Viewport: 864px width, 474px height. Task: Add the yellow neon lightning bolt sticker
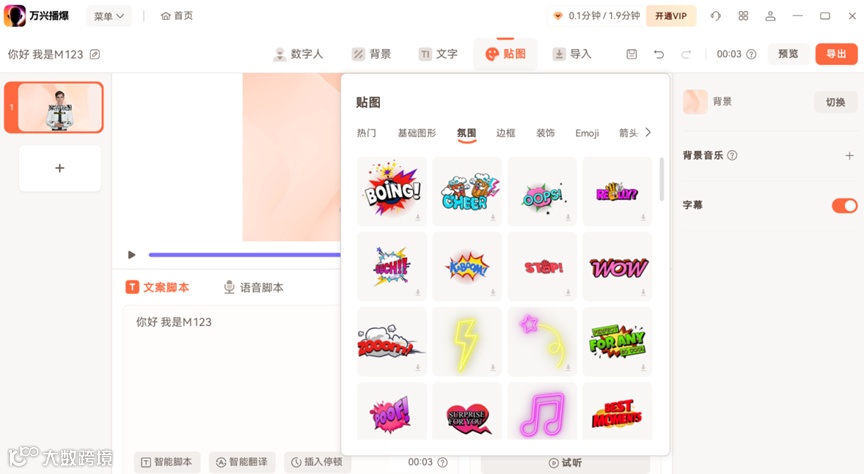pos(467,341)
